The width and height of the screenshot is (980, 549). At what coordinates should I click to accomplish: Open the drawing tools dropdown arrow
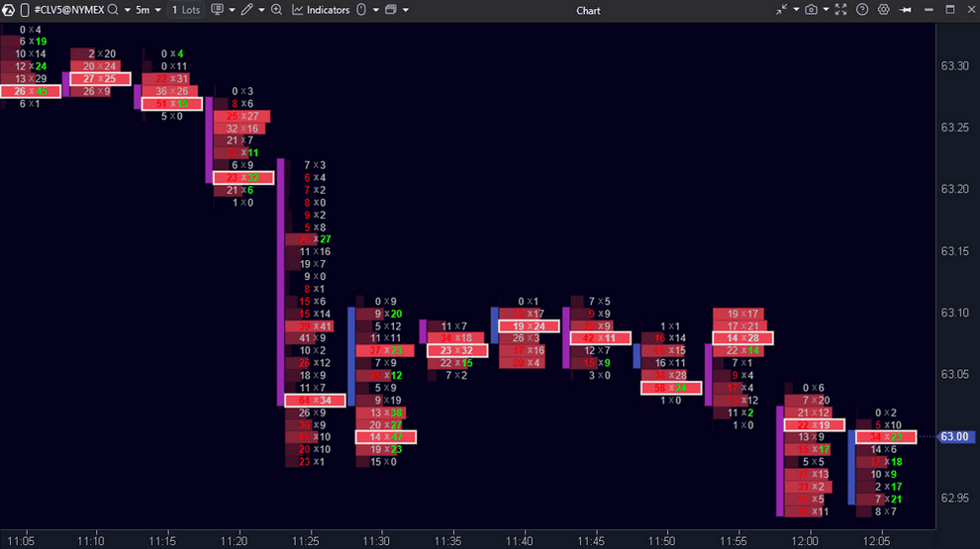click(261, 10)
